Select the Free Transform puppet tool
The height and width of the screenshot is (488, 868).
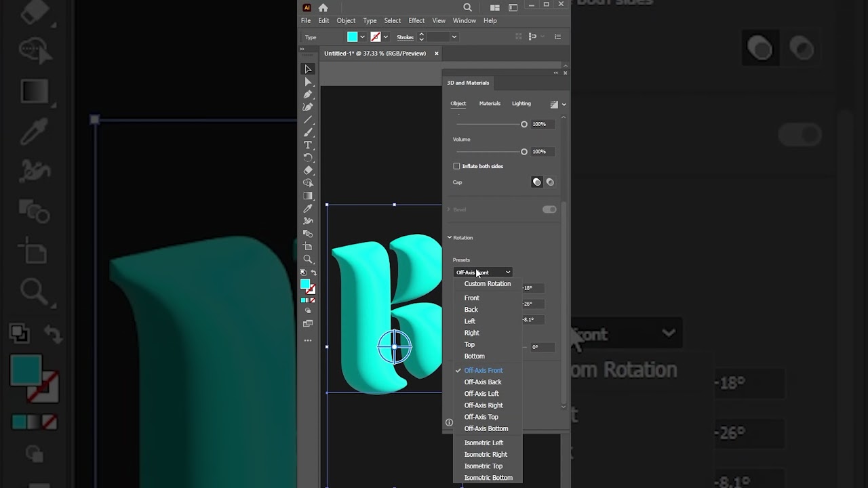pos(308,221)
